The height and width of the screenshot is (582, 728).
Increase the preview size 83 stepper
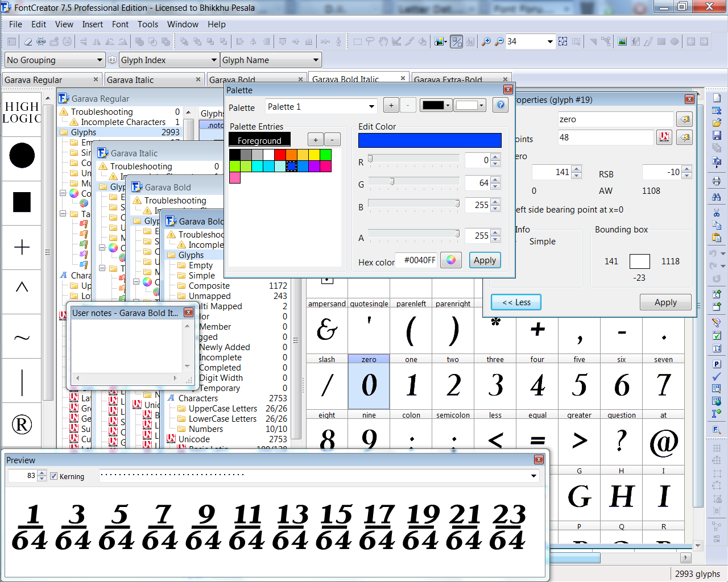click(42, 473)
